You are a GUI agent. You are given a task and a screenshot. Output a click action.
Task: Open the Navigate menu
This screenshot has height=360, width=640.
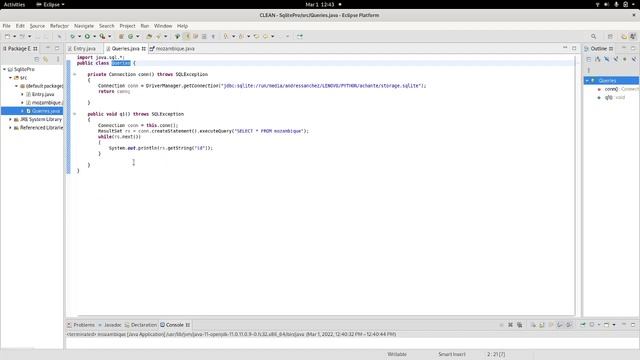(84, 26)
